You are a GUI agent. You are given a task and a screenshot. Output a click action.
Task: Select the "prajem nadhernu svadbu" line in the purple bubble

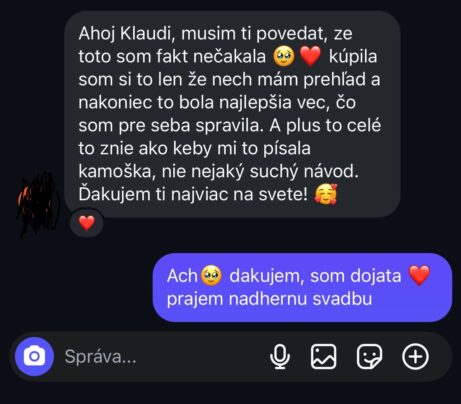tap(269, 299)
